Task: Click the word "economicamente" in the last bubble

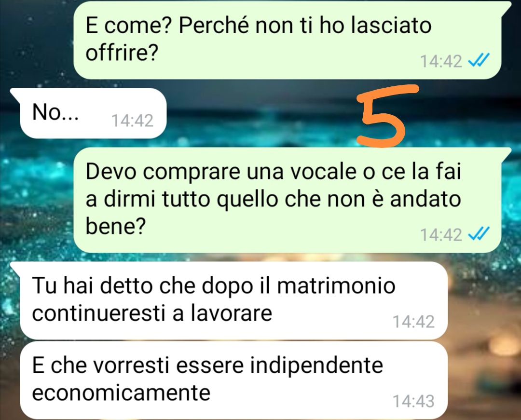Action: pos(121,393)
